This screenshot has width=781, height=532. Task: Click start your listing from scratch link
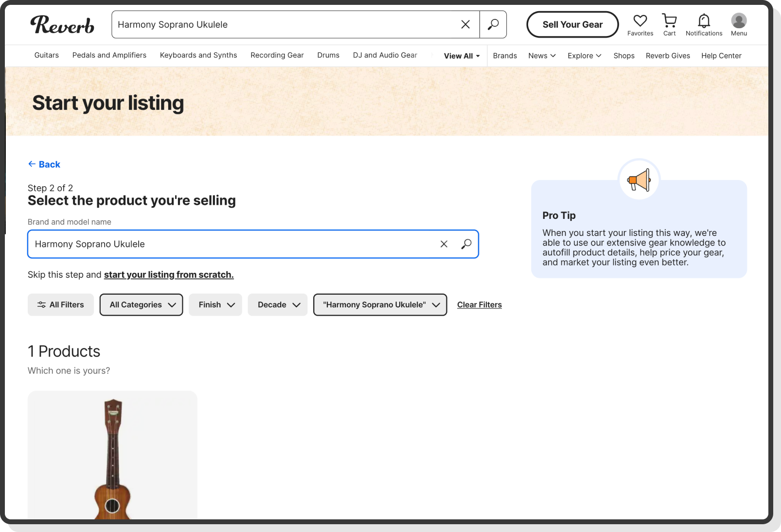[169, 275]
